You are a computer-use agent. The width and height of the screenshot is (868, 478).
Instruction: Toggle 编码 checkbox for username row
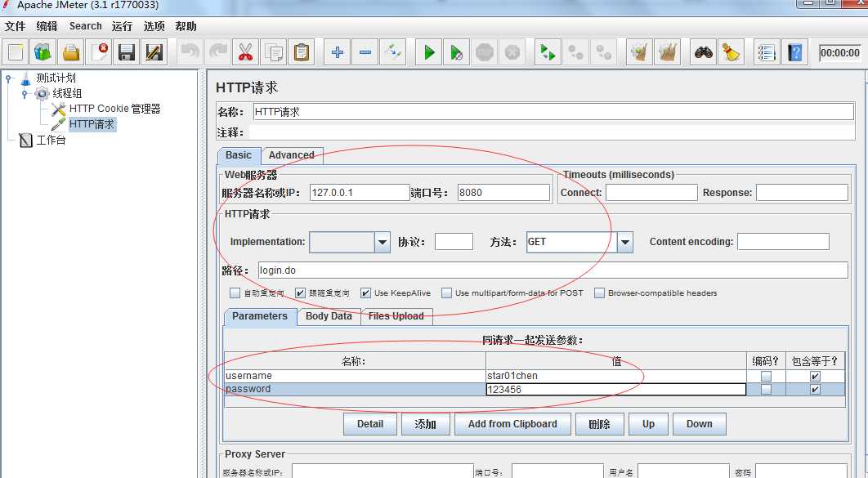(766, 376)
